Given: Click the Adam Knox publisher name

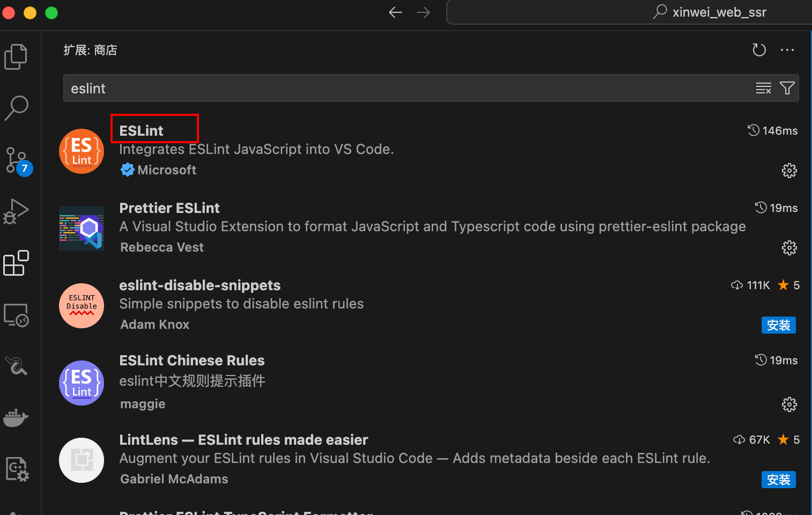Looking at the screenshot, I should pos(155,325).
